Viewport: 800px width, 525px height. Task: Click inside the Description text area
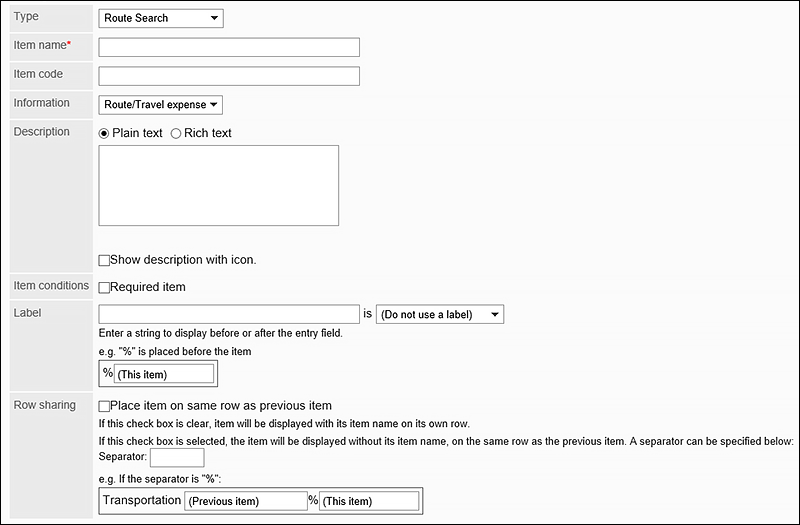pos(218,185)
